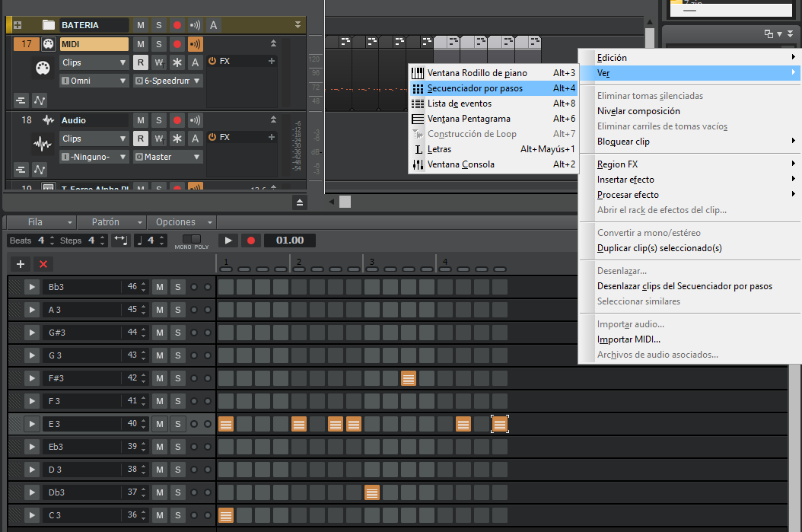Screen dimensions: 802x532
Task: Solo the Db3 sequencer row
Action: (177, 492)
